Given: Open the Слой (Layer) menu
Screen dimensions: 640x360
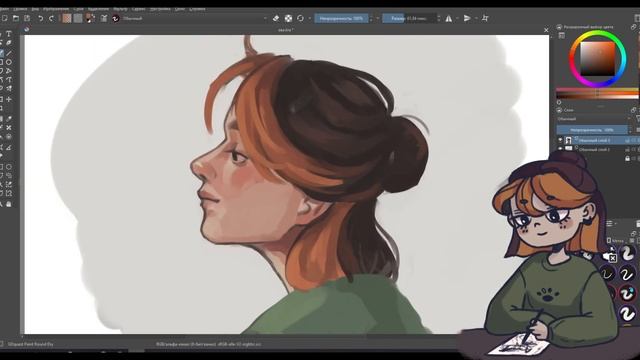Looking at the screenshot, I should pos(78,9).
